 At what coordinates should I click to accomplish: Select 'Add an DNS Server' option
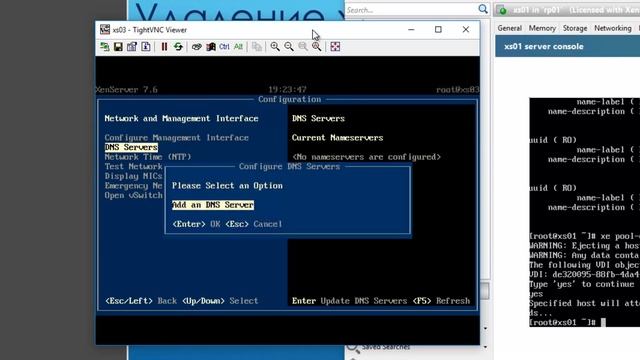pyautogui.click(x=213, y=205)
